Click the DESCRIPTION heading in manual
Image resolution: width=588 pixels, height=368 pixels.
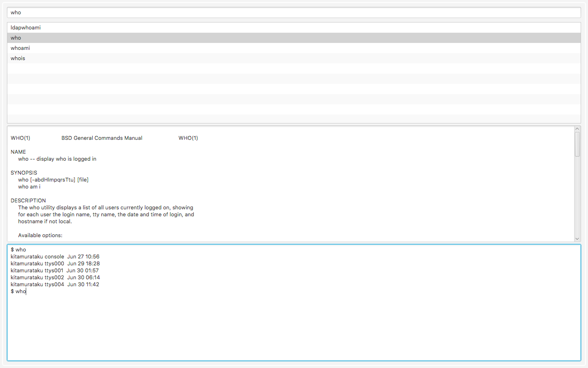pos(28,200)
